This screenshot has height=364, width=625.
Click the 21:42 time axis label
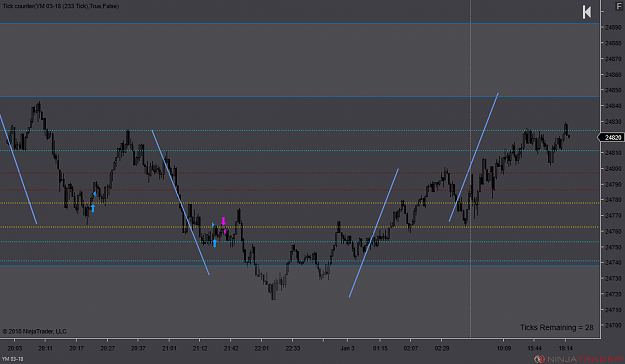(231, 348)
